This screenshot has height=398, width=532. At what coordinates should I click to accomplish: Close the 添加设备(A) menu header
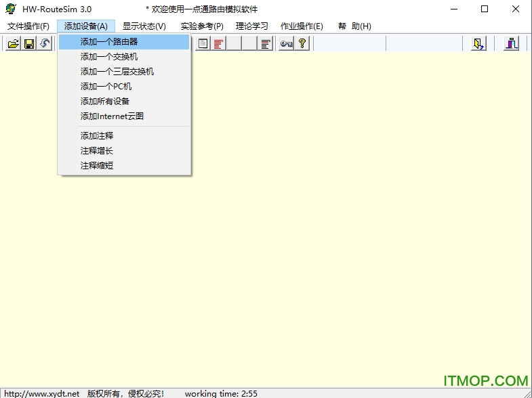click(86, 26)
